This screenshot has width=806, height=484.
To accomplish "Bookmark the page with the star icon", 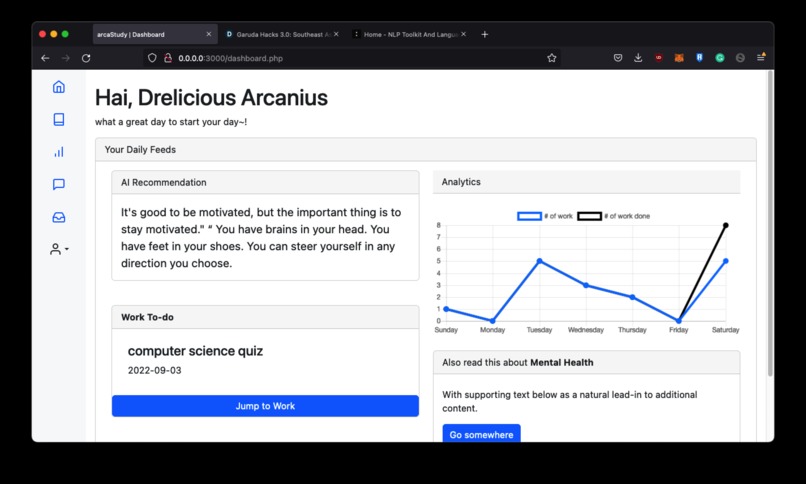I will tap(552, 58).
